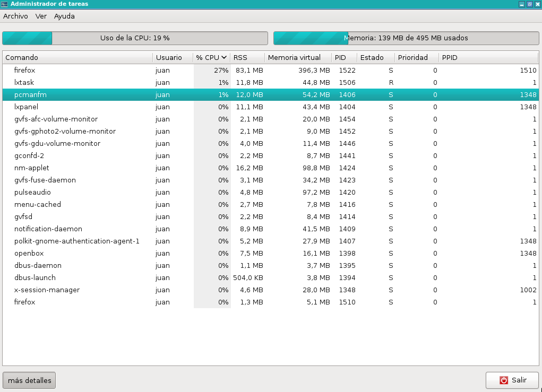Sort by the Estado column header
The height and width of the screenshot is (392, 542).
pos(376,58)
